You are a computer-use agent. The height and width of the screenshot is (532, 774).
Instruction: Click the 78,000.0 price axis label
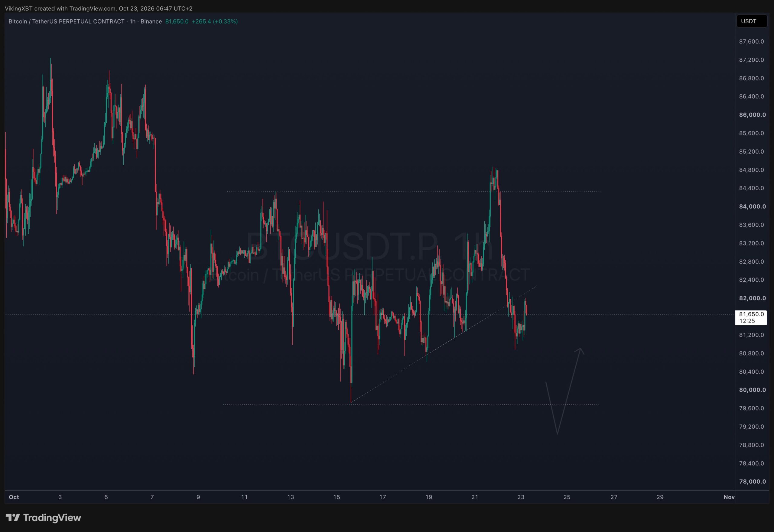coord(752,481)
